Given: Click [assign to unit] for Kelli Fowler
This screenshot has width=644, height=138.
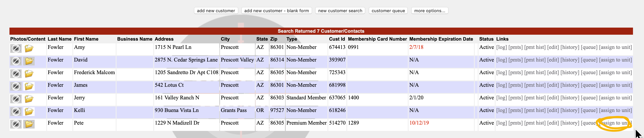Looking at the screenshot, I should (x=615, y=110).
